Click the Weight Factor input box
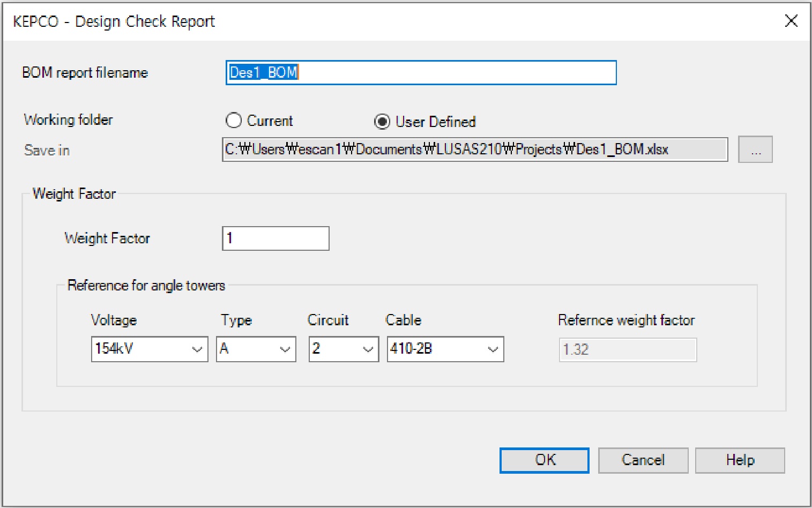The height and width of the screenshot is (508, 812). [275, 238]
